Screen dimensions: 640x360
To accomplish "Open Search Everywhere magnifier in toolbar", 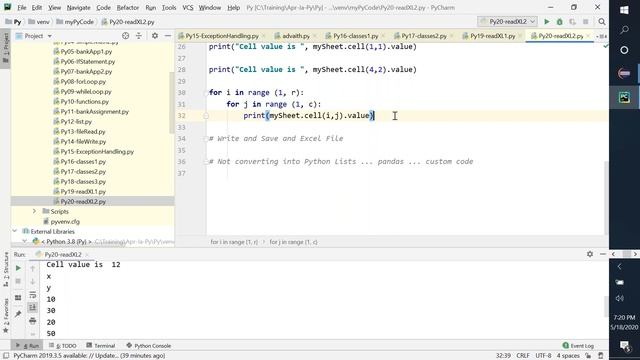I will (x=602, y=22).
